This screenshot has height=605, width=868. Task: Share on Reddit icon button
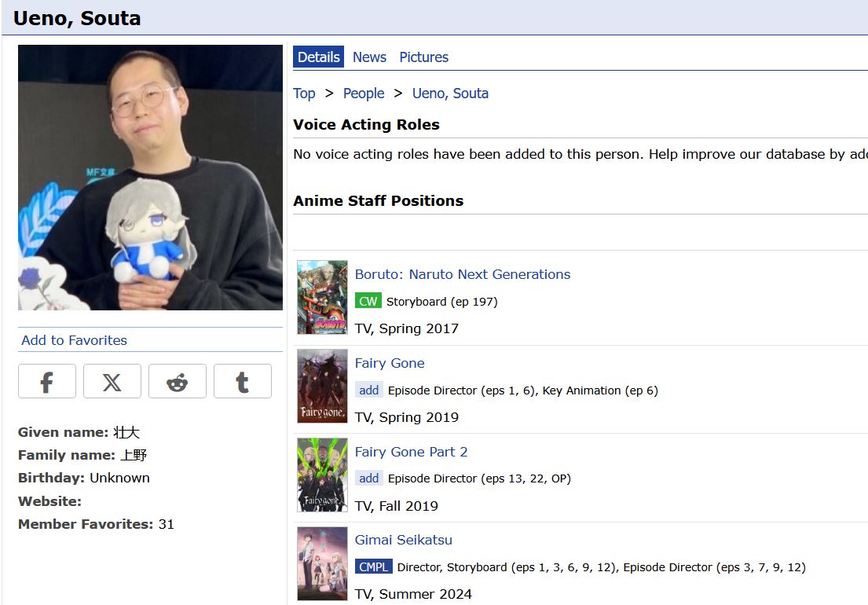pyautogui.click(x=178, y=381)
